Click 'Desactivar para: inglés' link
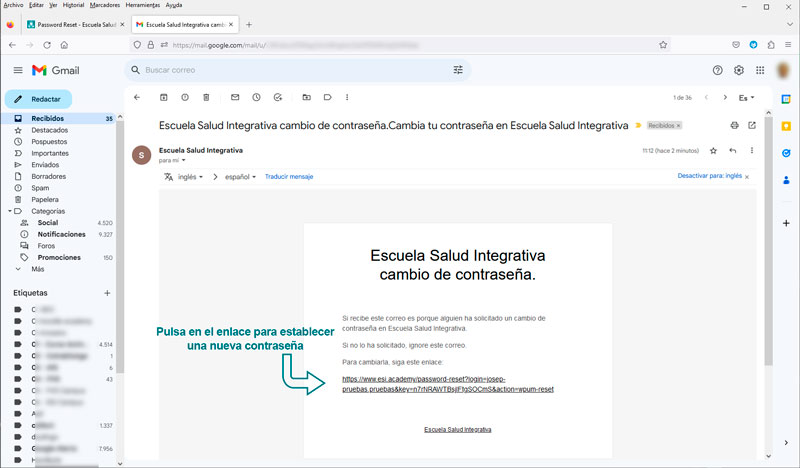The image size is (800, 468). [710, 176]
